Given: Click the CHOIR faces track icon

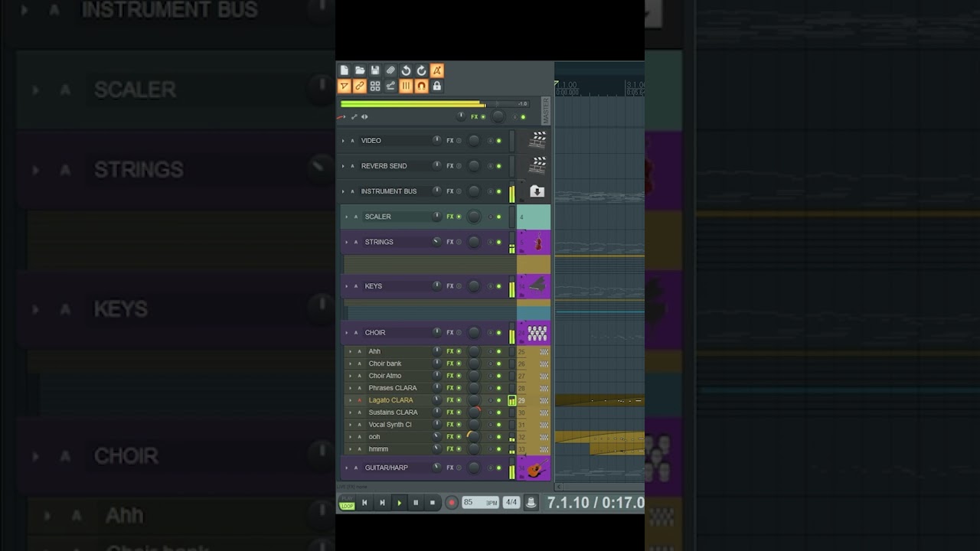Looking at the screenshot, I should 537,333.
